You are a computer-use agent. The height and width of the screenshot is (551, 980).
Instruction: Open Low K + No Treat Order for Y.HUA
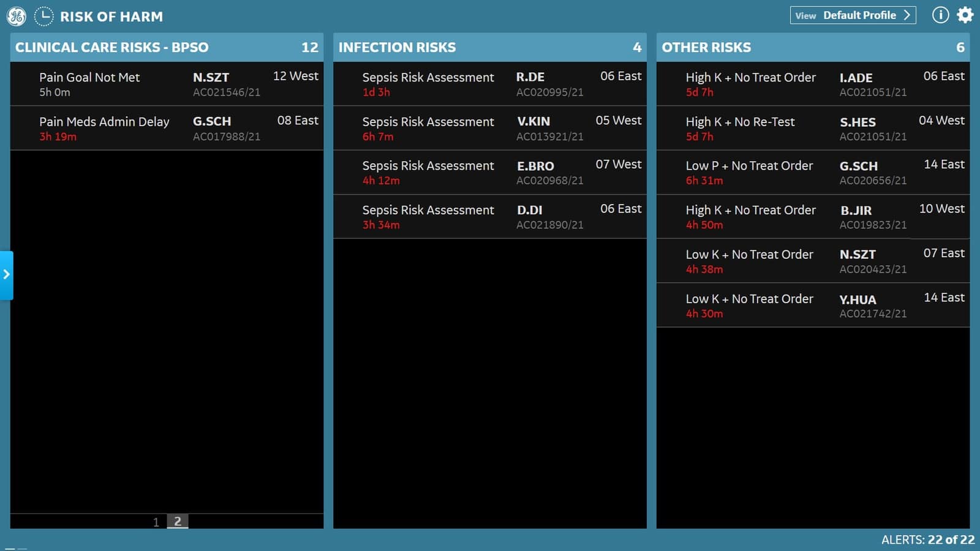click(813, 305)
